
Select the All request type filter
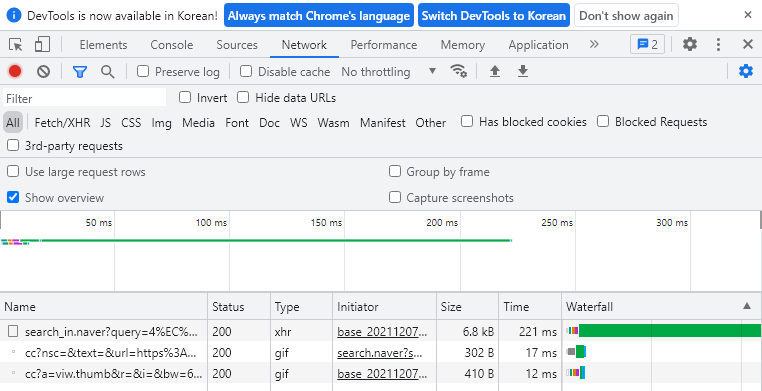(x=13, y=122)
